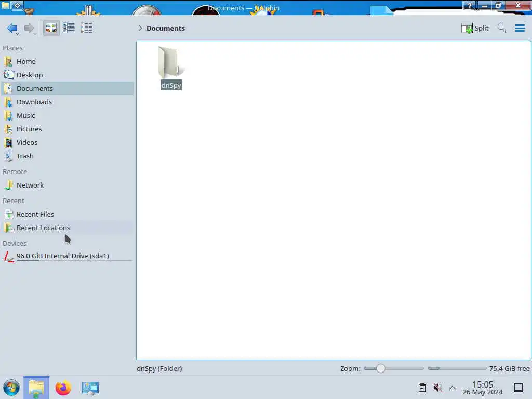Viewport: 532px width, 399px height.
Task: Open Videos in Places panel
Action: (x=68, y=143)
